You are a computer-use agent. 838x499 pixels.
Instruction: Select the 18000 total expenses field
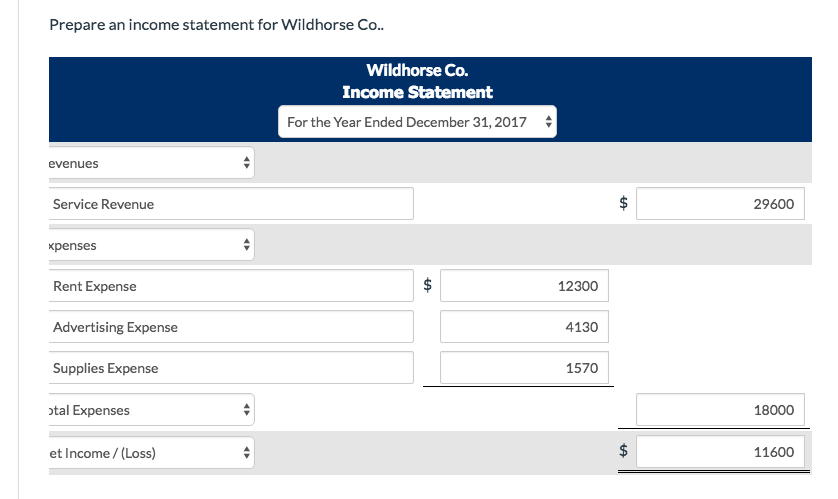[720, 410]
